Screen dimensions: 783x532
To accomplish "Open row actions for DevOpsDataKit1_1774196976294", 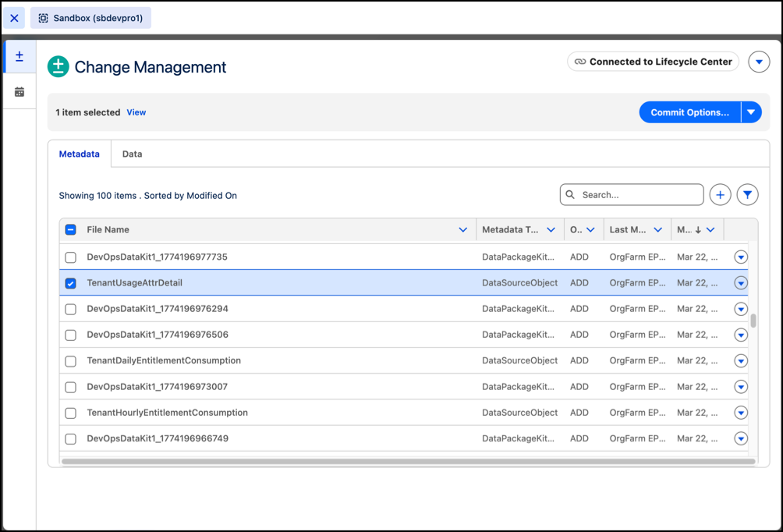I will (x=741, y=309).
